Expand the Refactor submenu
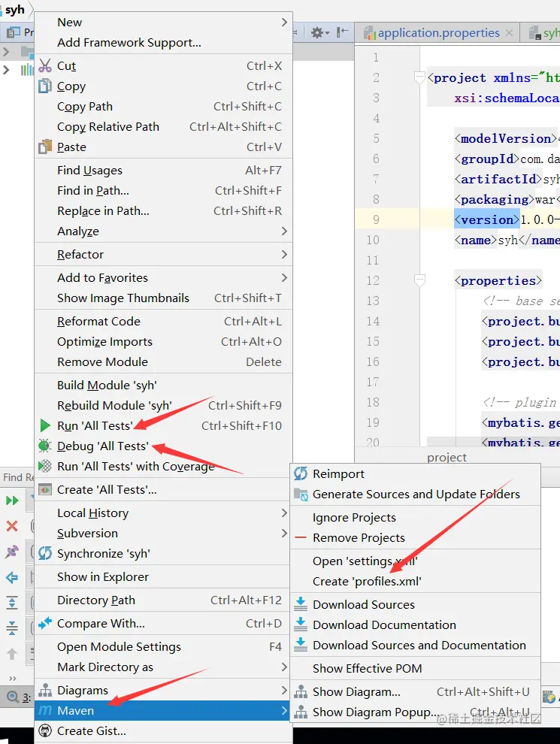 click(x=284, y=254)
